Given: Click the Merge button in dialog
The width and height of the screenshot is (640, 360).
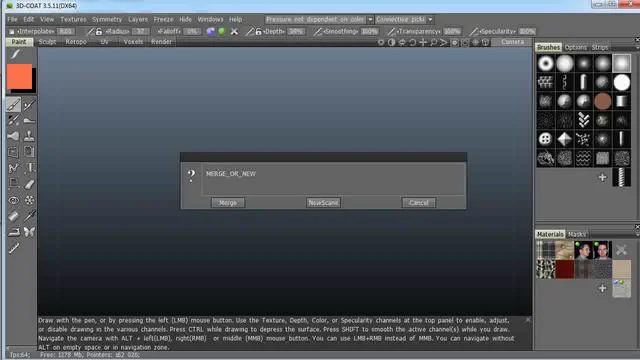Looking at the screenshot, I should point(228,202).
